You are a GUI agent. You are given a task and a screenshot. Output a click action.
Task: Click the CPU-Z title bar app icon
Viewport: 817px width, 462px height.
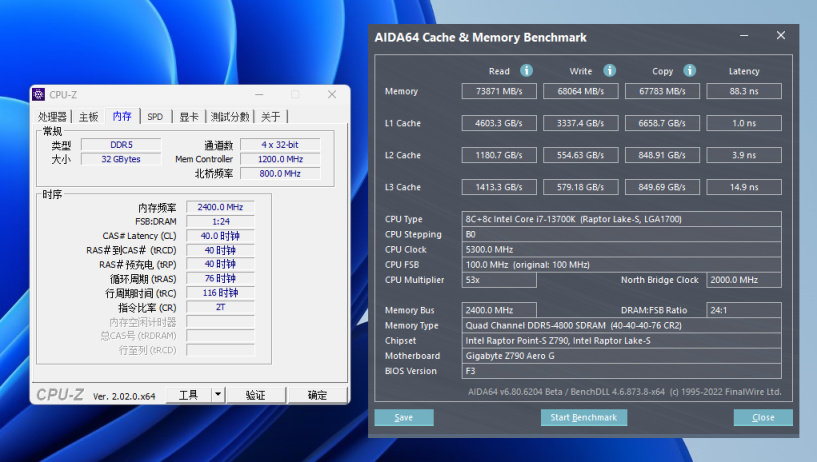point(39,94)
